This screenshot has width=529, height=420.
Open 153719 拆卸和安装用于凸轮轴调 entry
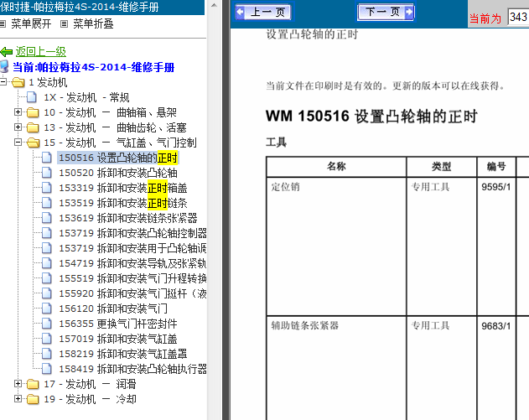[133, 248]
